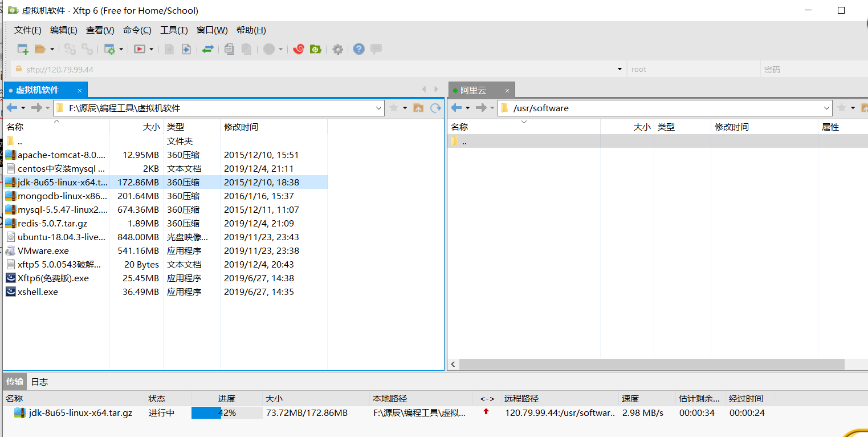Click the synchronize arrows toolbar icon

(x=208, y=49)
